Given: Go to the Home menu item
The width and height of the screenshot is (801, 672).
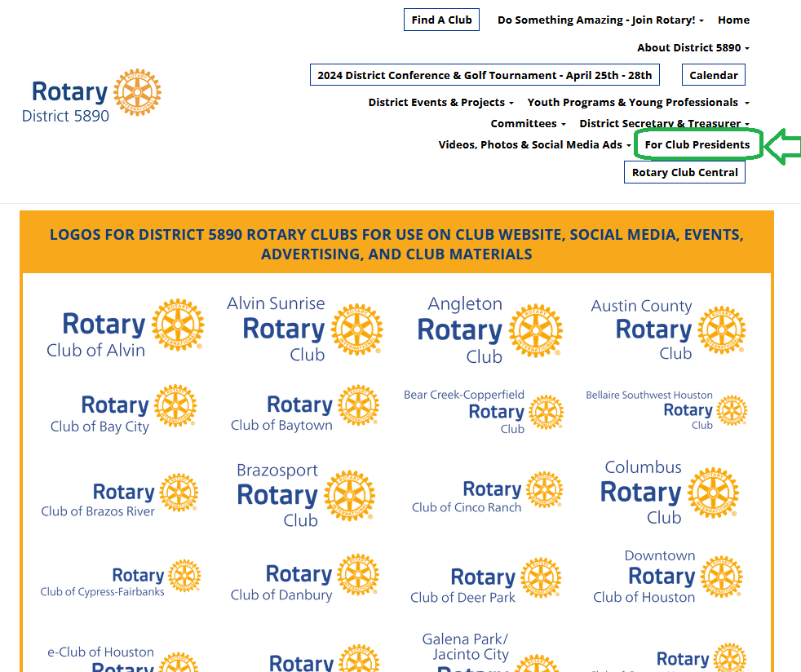Looking at the screenshot, I should point(733,20).
